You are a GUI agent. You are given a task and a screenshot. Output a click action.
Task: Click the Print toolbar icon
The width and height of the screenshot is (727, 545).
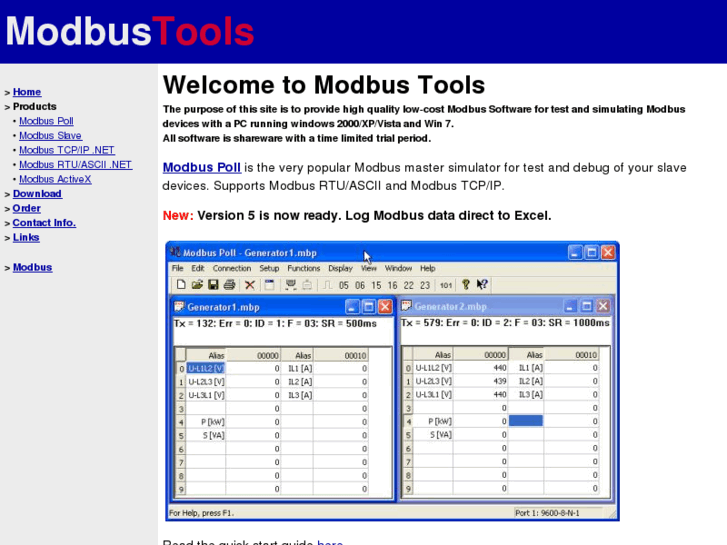[229, 284]
